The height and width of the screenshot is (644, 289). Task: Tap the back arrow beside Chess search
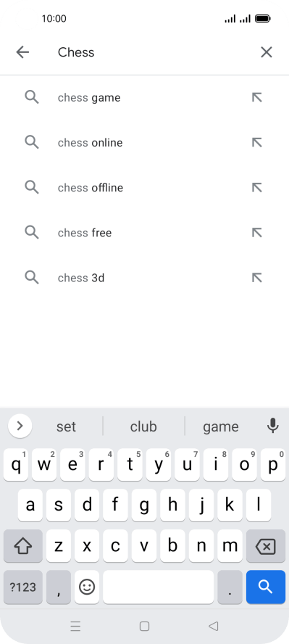[x=22, y=52]
